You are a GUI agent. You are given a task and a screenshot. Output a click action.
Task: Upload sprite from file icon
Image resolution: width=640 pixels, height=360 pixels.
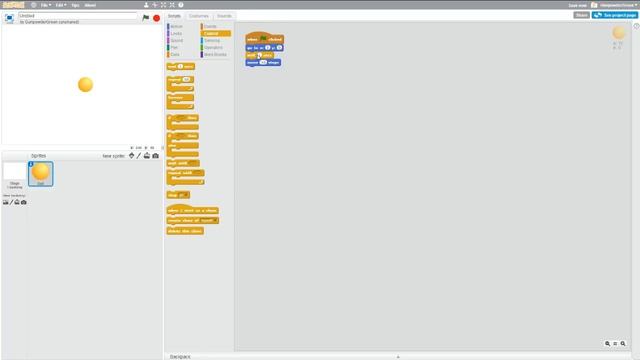click(147, 156)
